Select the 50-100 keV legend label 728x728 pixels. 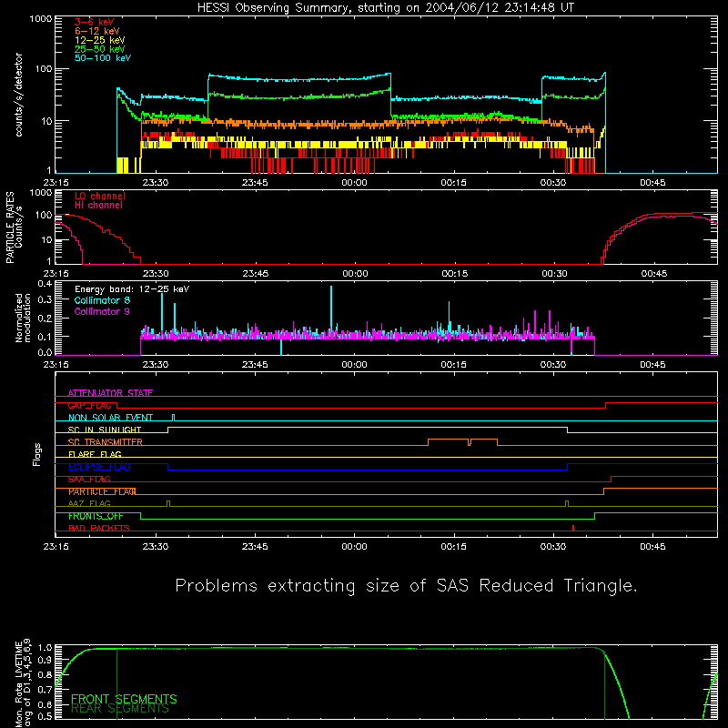click(103, 57)
